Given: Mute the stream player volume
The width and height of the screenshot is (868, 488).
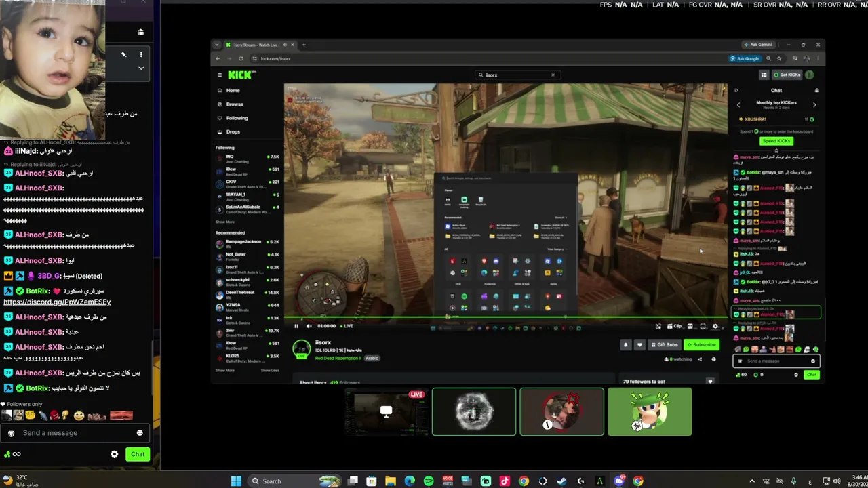Looking at the screenshot, I should [309, 326].
